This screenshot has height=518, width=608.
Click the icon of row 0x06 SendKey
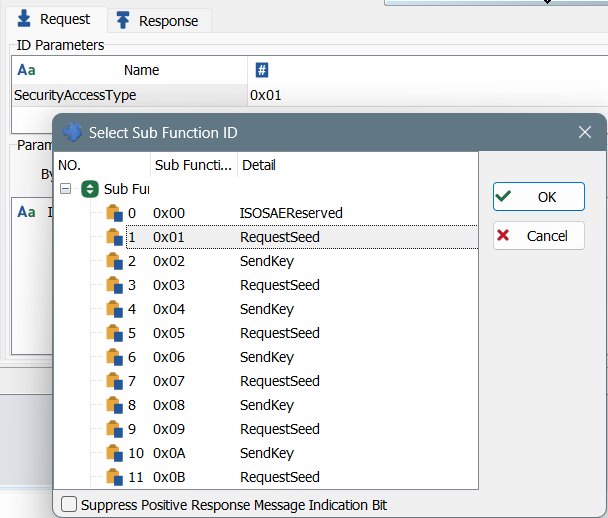coord(114,357)
